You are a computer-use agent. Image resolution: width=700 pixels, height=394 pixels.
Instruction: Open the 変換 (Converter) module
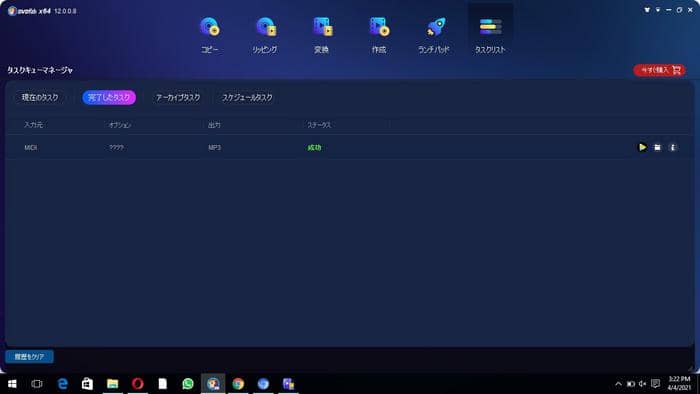pyautogui.click(x=321, y=35)
